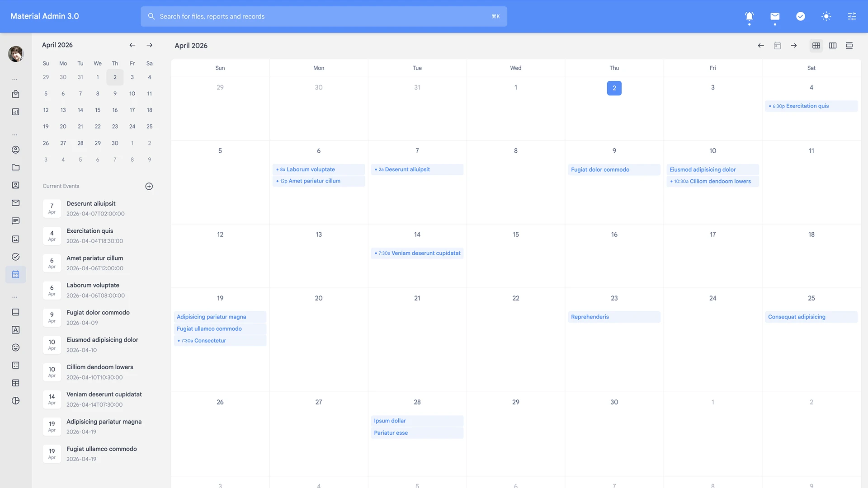Viewport: 868px width, 488px height.
Task: Open the Ipsum dollar event
Action: (417, 421)
